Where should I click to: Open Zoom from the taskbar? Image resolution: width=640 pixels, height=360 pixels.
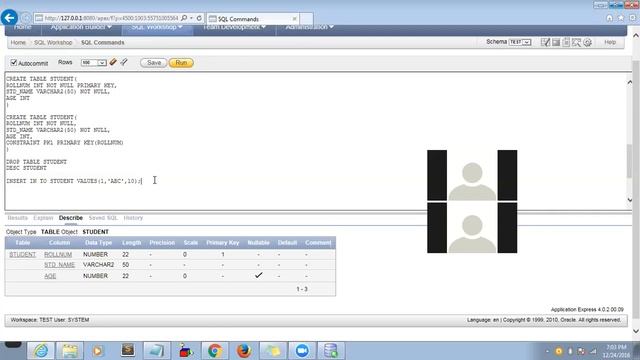click(302, 351)
